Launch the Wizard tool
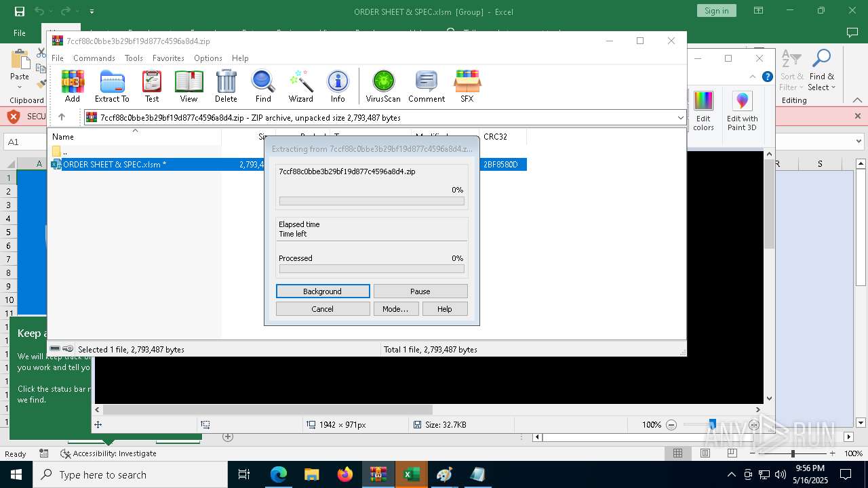The height and width of the screenshot is (488, 868). point(300,86)
